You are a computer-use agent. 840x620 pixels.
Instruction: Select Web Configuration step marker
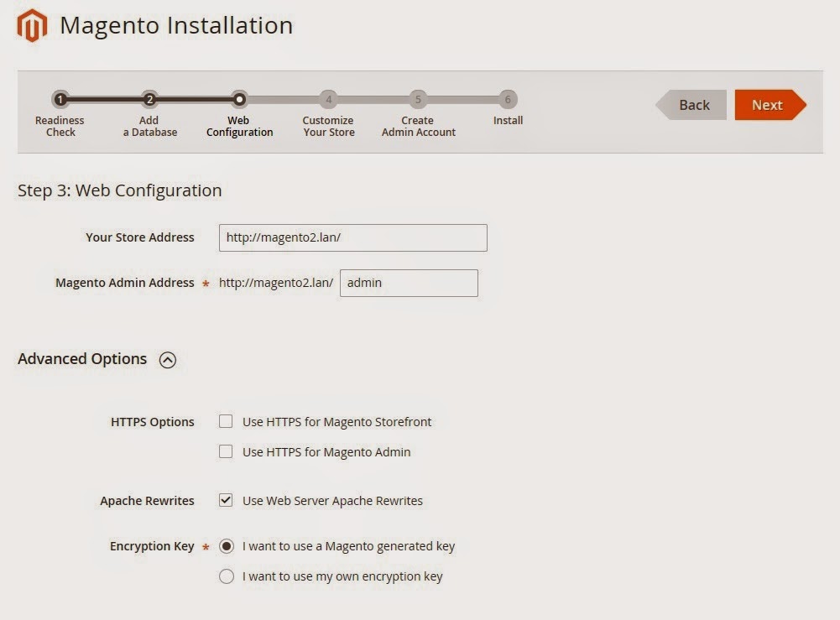pos(239,99)
